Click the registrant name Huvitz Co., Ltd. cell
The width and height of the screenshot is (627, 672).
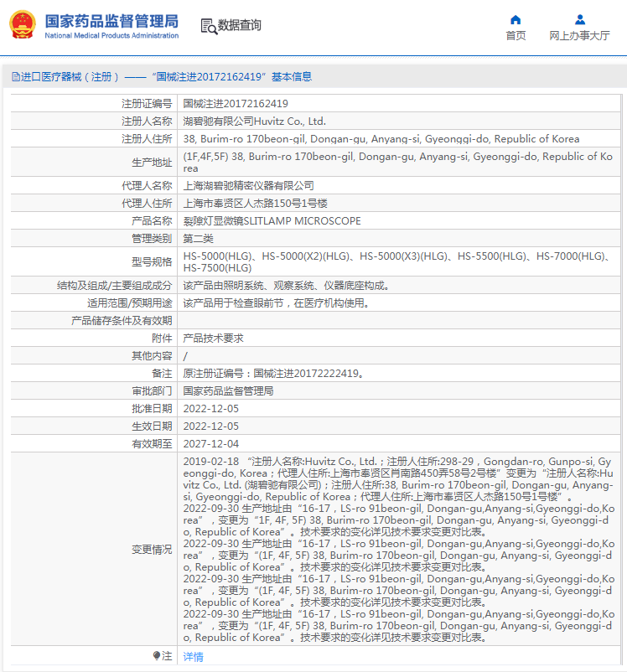pos(254,121)
